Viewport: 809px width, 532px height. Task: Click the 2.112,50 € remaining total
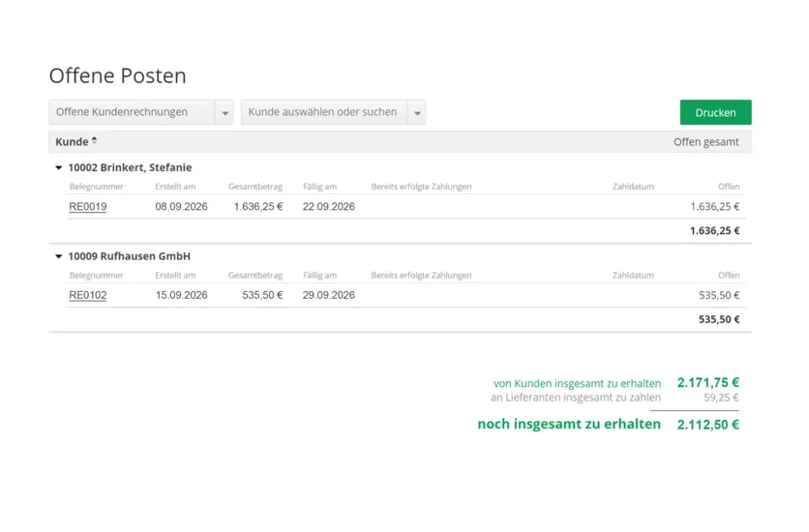[x=707, y=424]
